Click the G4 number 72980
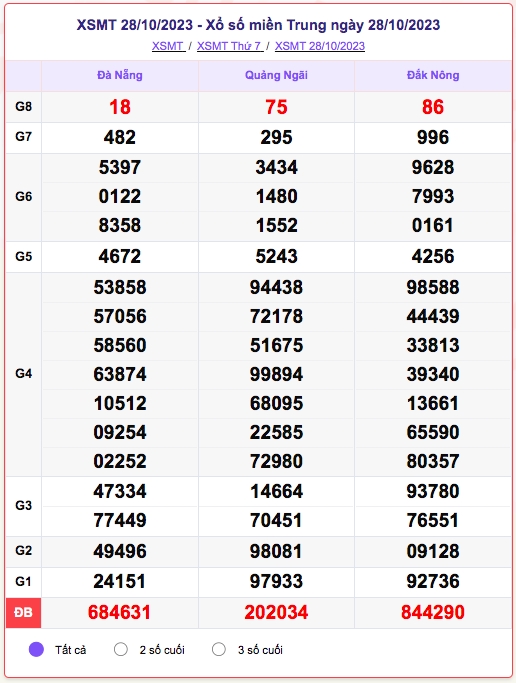The image size is (516, 683). coord(276,462)
